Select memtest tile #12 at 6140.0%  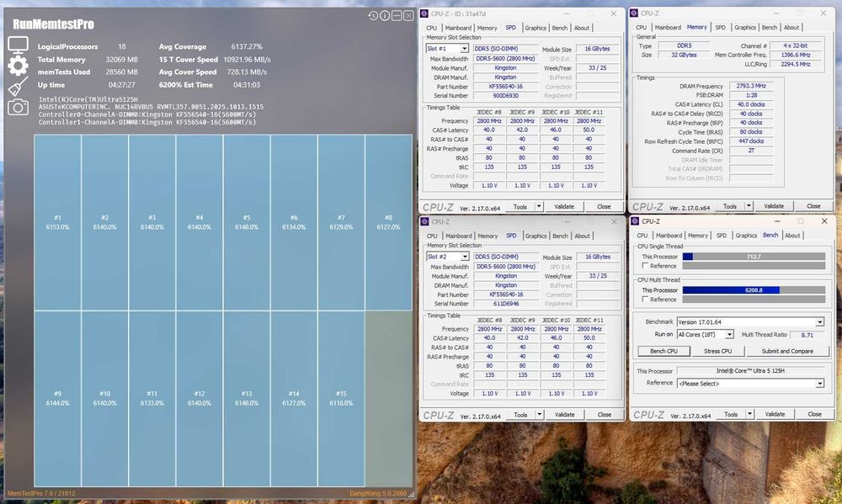[200, 398]
